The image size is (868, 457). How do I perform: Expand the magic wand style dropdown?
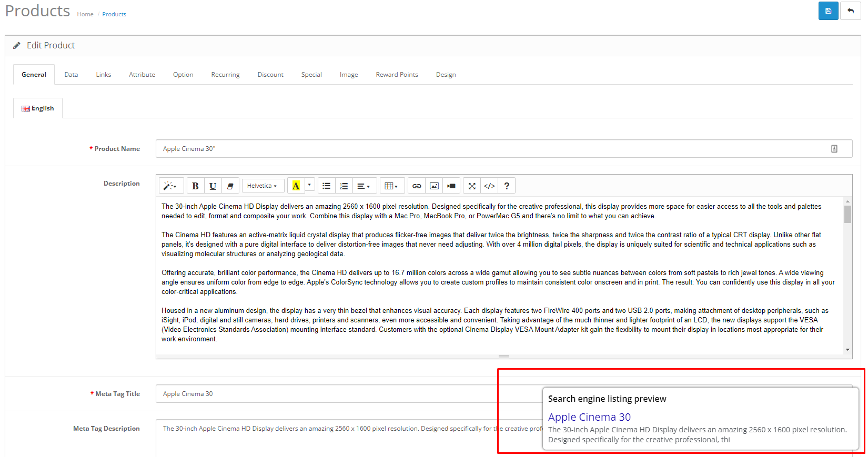pos(171,186)
